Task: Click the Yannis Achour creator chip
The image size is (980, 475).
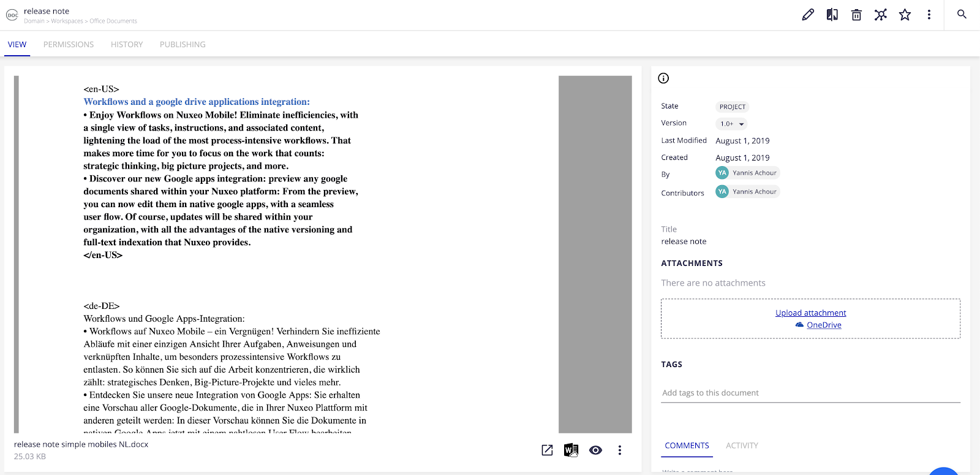Action: pos(747,173)
